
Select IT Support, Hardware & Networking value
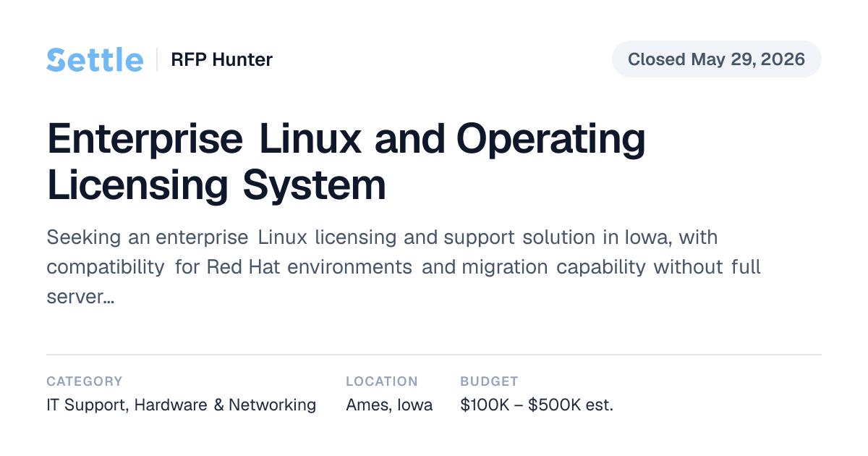[x=182, y=405]
